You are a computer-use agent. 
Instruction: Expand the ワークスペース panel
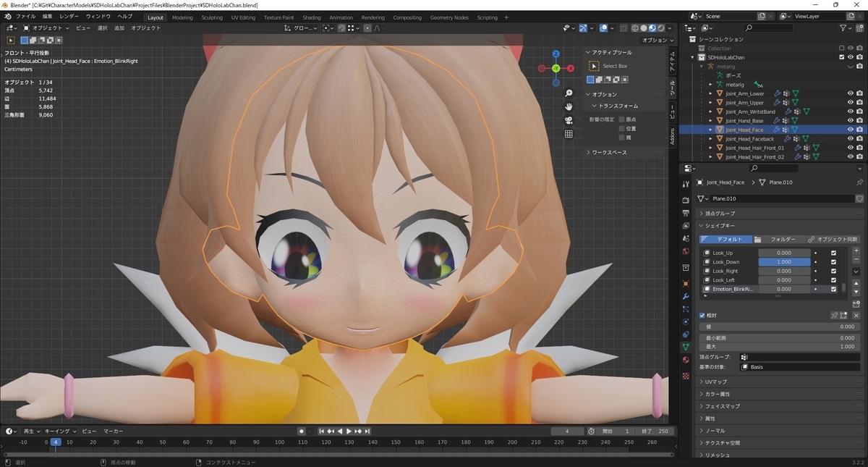(624, 152)
